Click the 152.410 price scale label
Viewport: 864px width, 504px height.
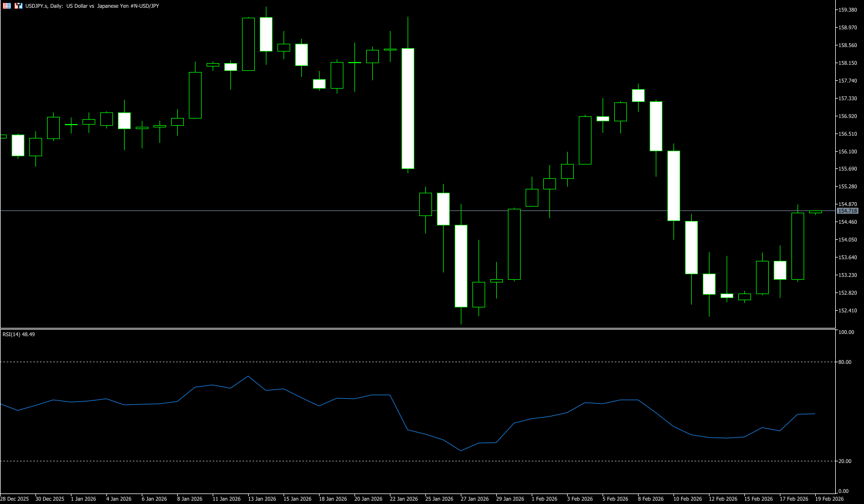(848, 311)
